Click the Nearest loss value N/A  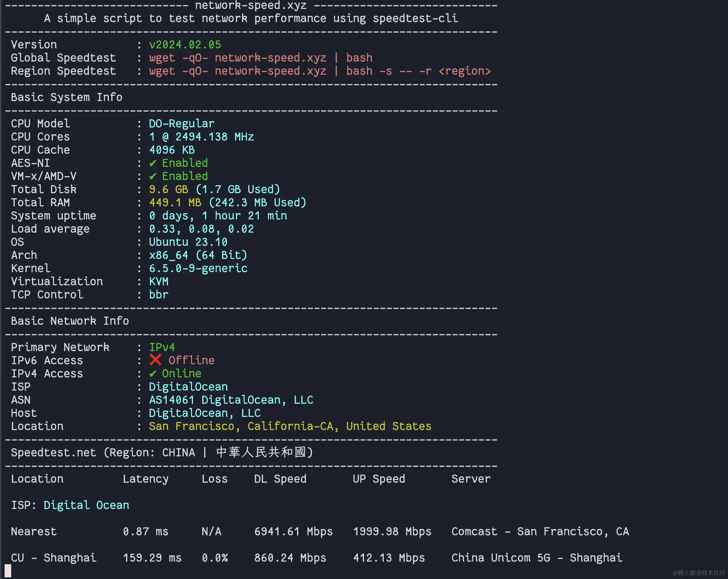coord(211,532)
